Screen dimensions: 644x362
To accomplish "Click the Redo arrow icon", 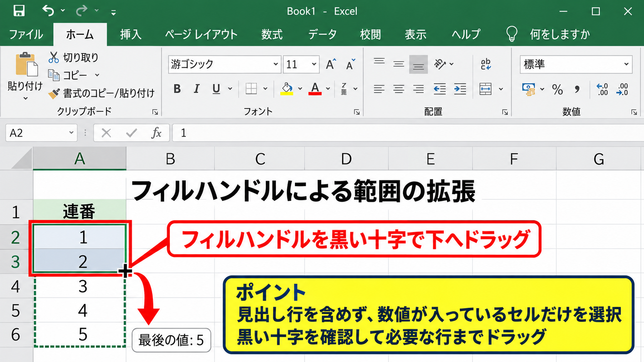I will pyautogui.click(x=81, y=11).
